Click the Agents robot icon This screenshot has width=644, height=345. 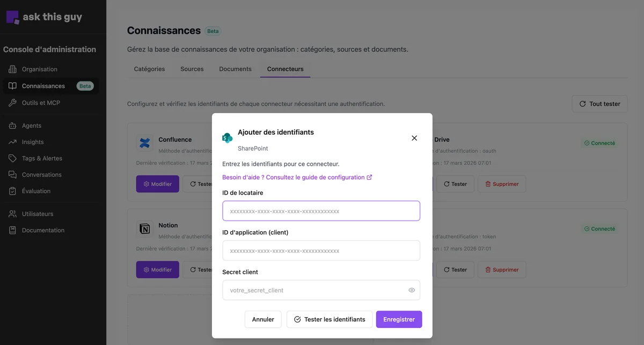click(x=12, y=126)
